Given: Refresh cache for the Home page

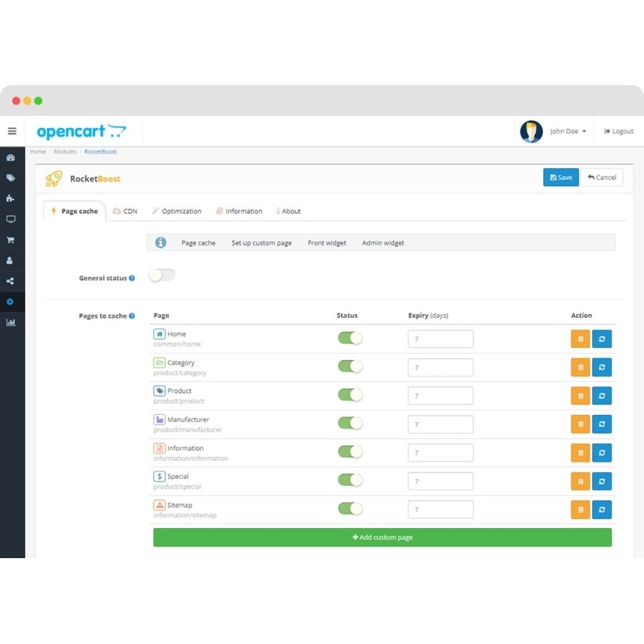Looking at the screenshot, I should pos(602,339).
